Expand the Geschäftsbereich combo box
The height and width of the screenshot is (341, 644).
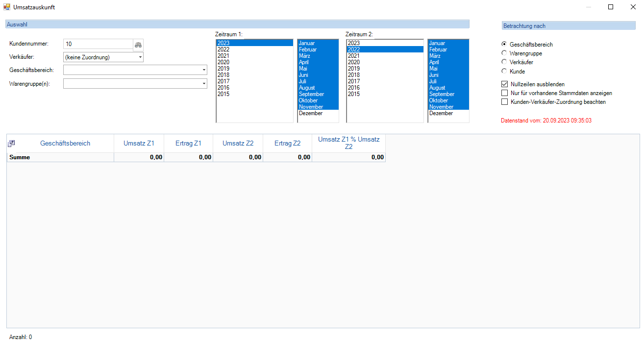204,70
